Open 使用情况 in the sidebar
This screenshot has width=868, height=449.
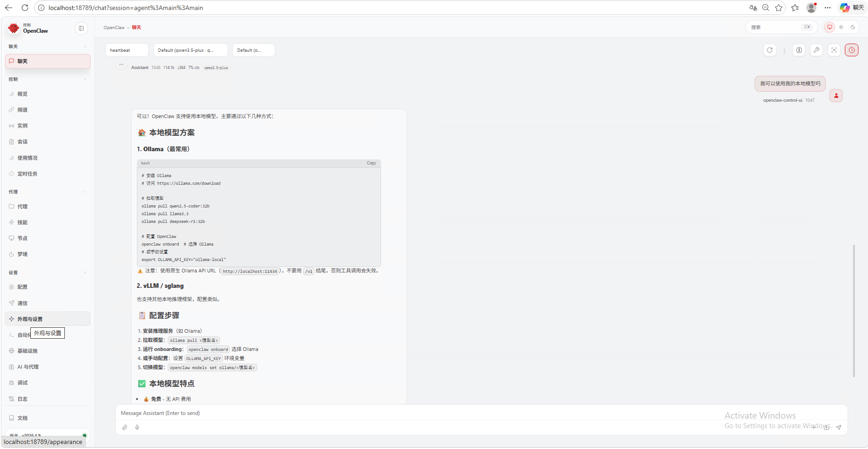(x=48, y=158)
